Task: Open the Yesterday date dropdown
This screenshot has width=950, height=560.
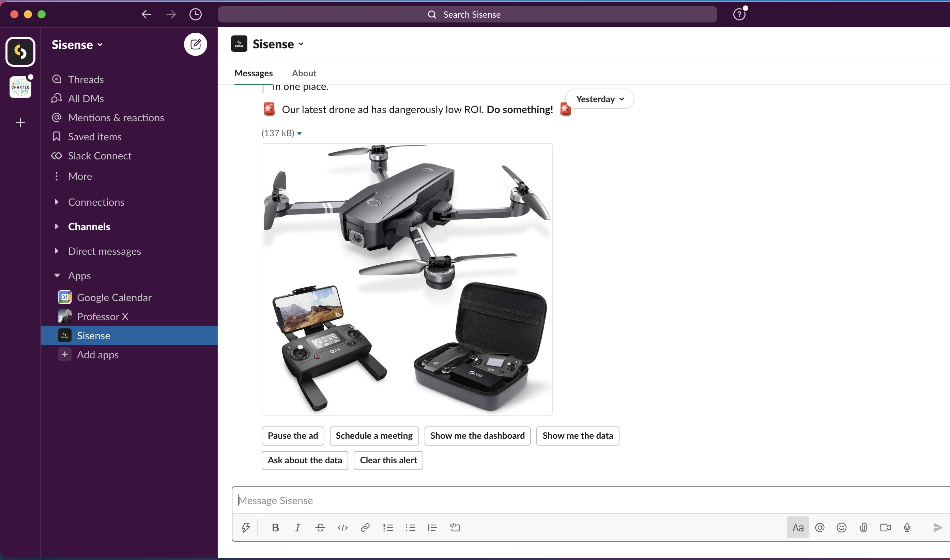Action: click(x=599, y=99)
